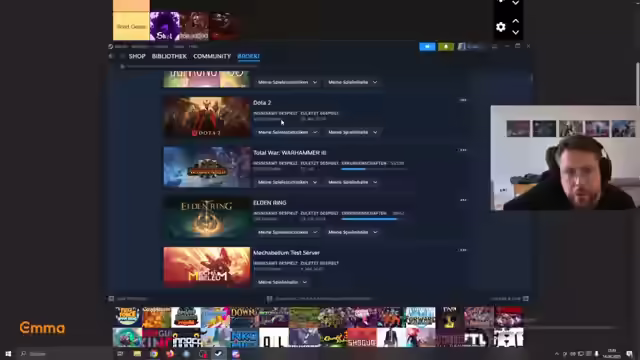Expand Meine Spielstatistiken dropdown for ELDEN RING

coord(287,232)
